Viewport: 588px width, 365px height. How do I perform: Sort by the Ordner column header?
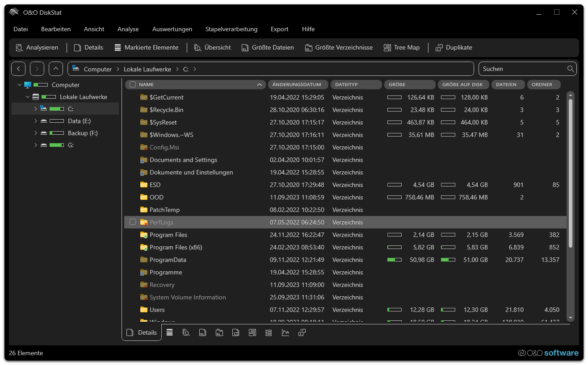pyautogui.click(x=544, y=84)
